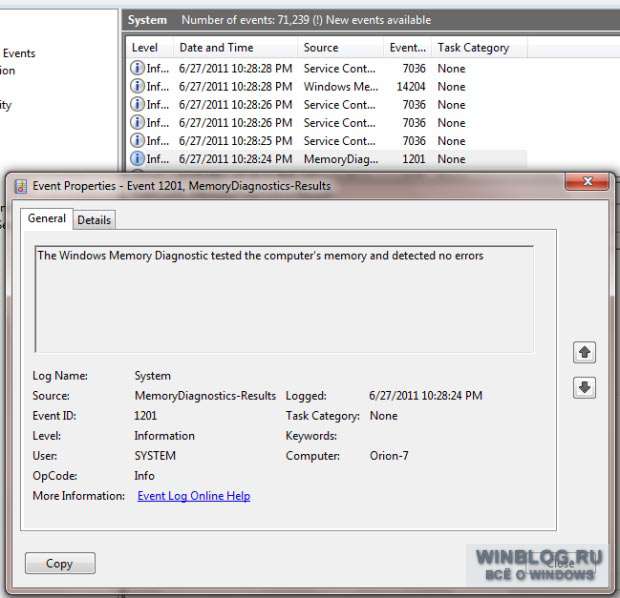Select the MemoryDiag... event 1201 row
The width and height of the screenshot is (620, 598).
click(x=327, y=159)
